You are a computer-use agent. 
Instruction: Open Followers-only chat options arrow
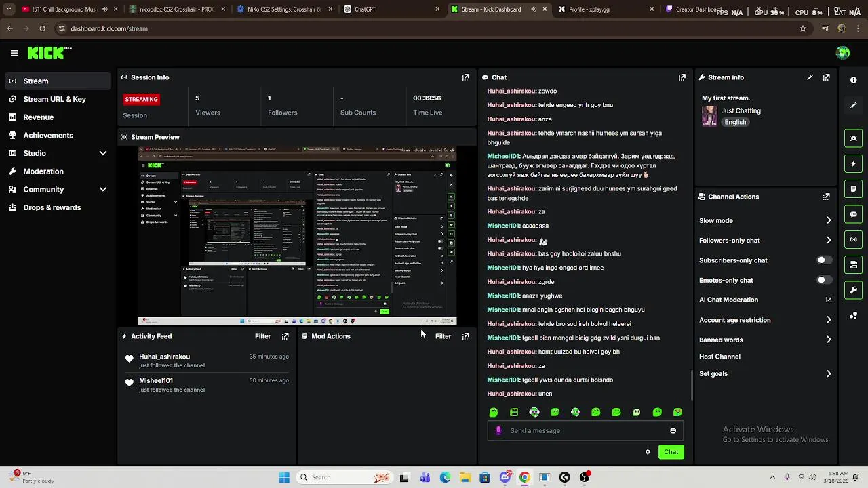click(x=829, y=240)
